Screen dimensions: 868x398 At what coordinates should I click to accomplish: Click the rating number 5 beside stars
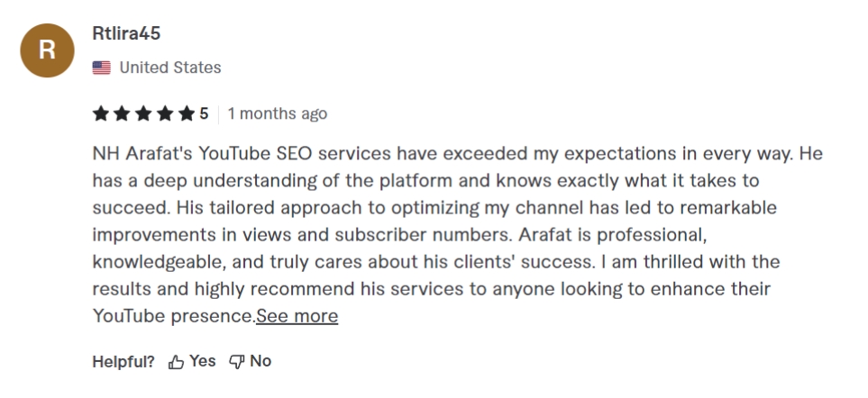(x=204, y=113)
